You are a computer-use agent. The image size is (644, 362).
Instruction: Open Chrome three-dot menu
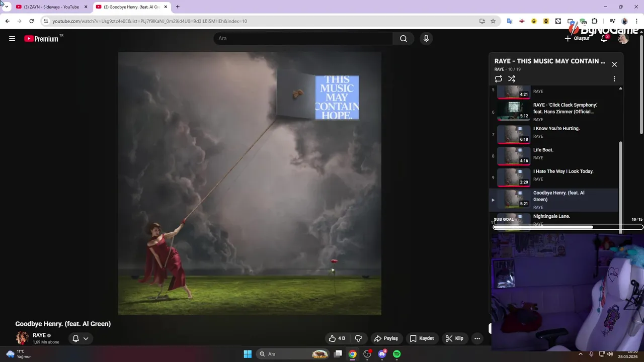tap(636, 21)
